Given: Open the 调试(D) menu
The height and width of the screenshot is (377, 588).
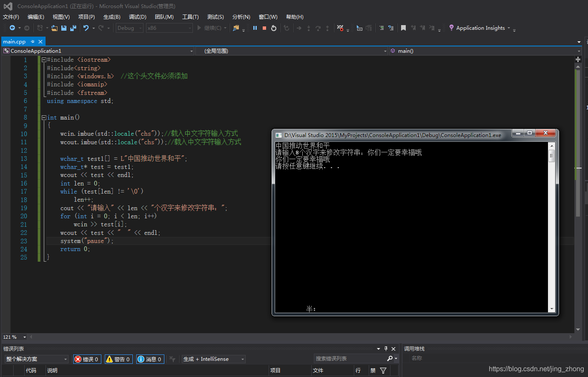Looking at the screenshot, I should [x=137, y=17].
